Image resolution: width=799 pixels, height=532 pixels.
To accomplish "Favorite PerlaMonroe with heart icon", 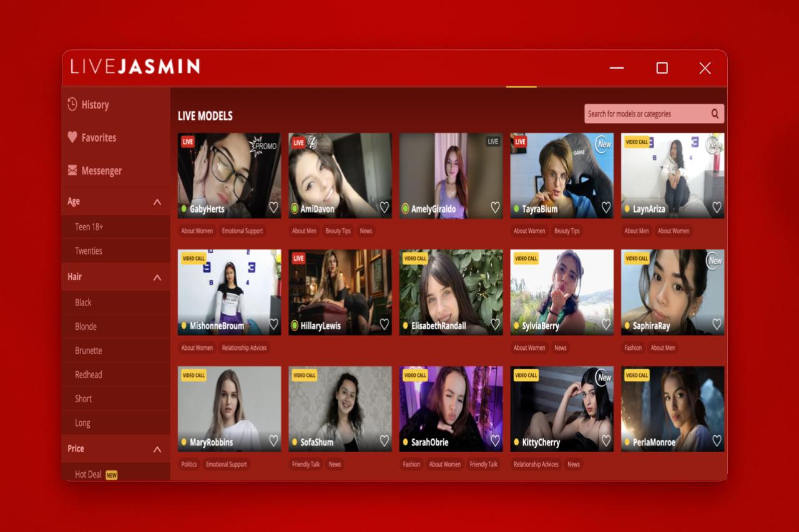I will pyautogui.click(x=717, y=441).
